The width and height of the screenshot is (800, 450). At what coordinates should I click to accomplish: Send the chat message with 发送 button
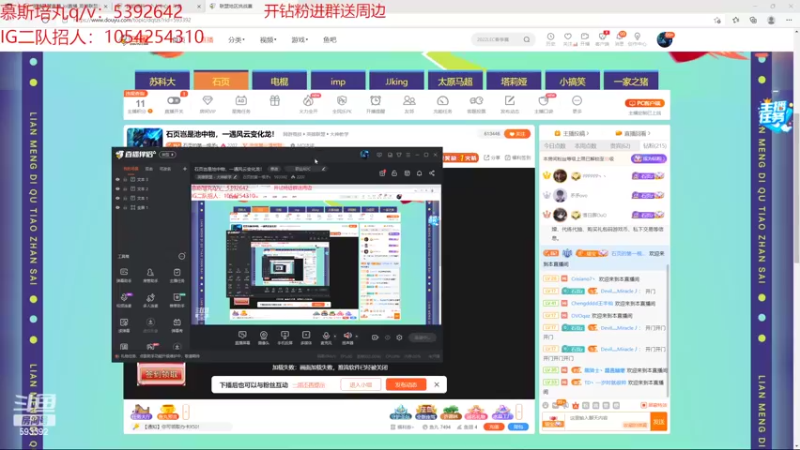point(659,422)
